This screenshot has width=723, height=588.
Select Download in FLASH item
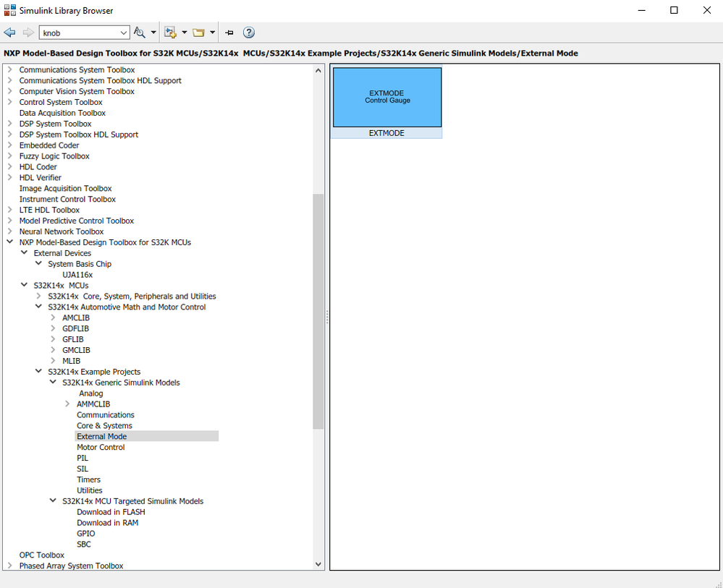click(x=111, y=512)
